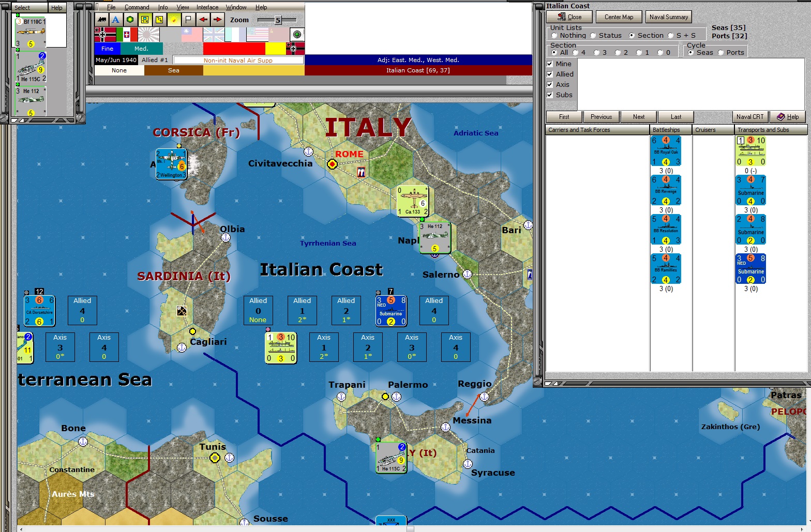
Task: Select the French tricolor flag
Action: click(235, 35)
